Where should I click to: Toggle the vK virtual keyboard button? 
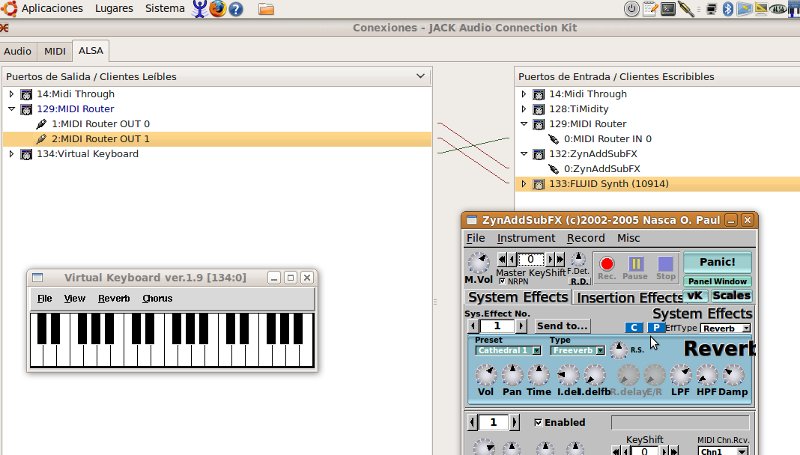pos(695,296)
